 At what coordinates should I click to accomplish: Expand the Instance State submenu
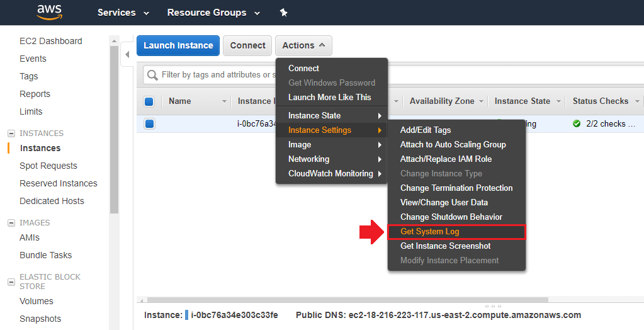(x=332, y=115)
